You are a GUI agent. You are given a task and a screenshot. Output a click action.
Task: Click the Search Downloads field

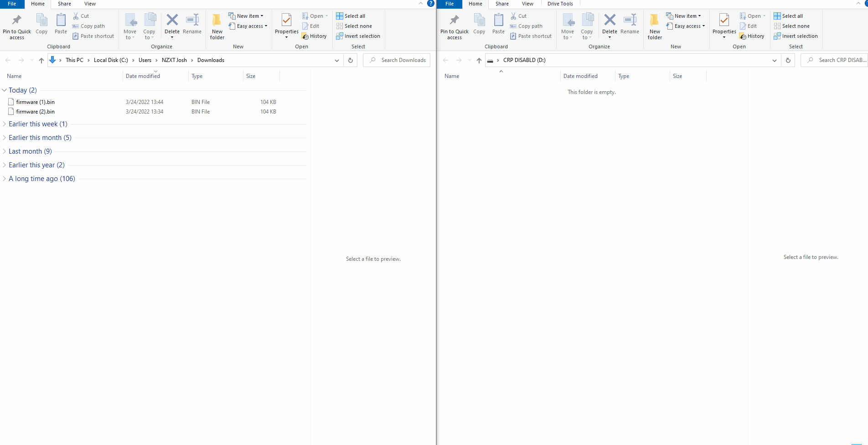(x=401, y=60)
